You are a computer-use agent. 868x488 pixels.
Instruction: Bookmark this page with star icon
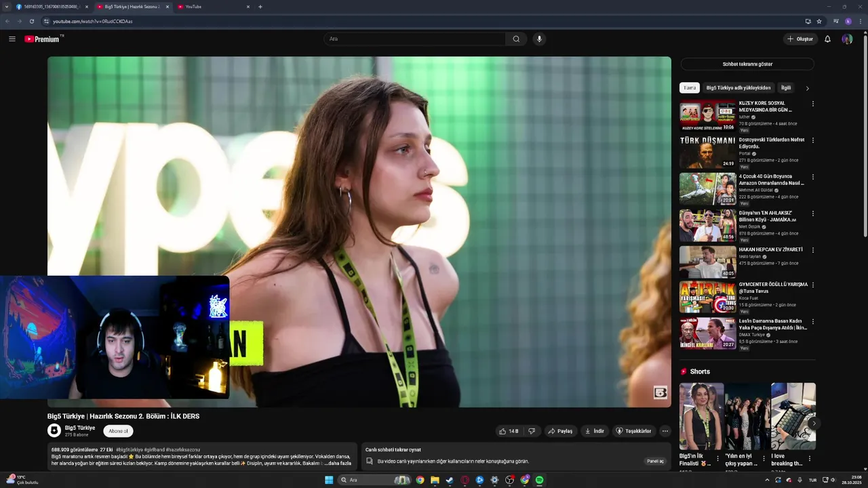click(x=818, y=21)
